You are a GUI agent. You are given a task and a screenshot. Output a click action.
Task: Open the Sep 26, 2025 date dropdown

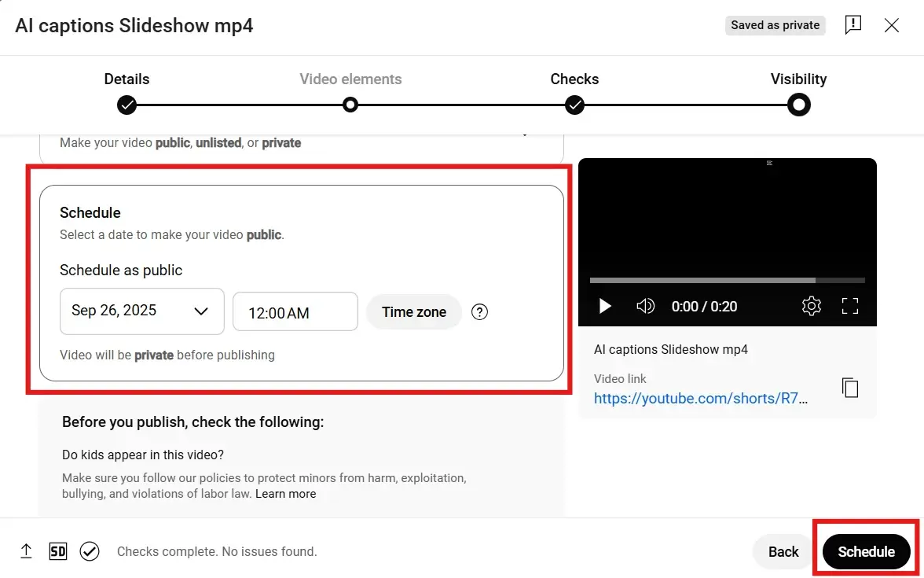point(141,311)
